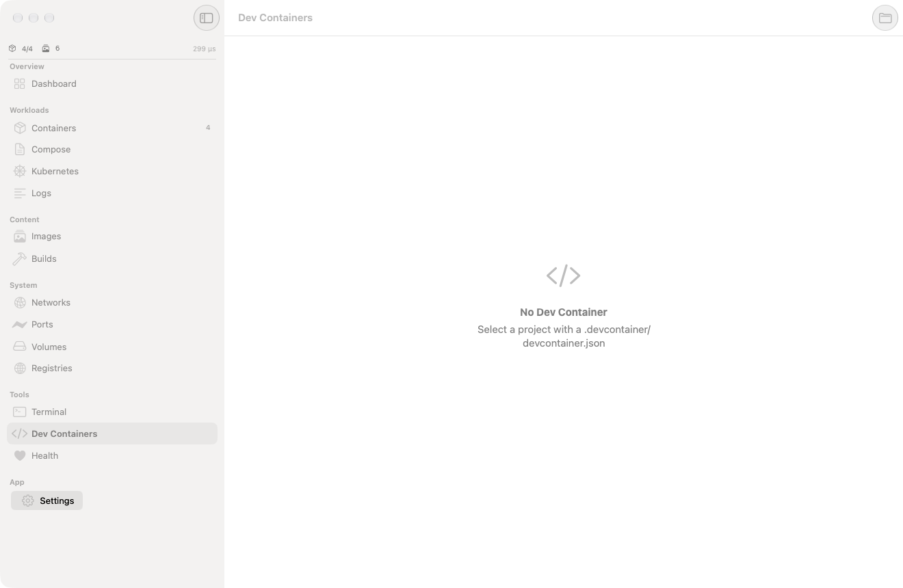
Task: Select Dev Containers in the sidebar
Action: tap(112, 433)
